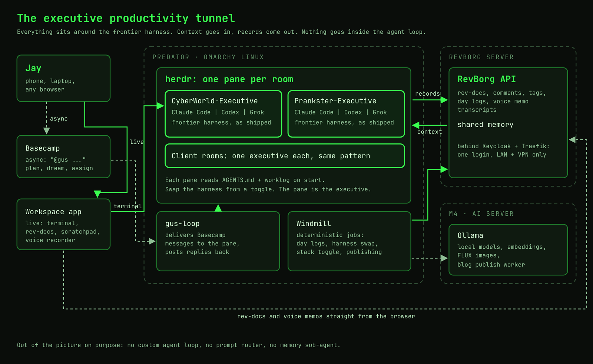Screen dimensions: 593x364
Task: Click the Workspace app box title
Action: [53, 212]
